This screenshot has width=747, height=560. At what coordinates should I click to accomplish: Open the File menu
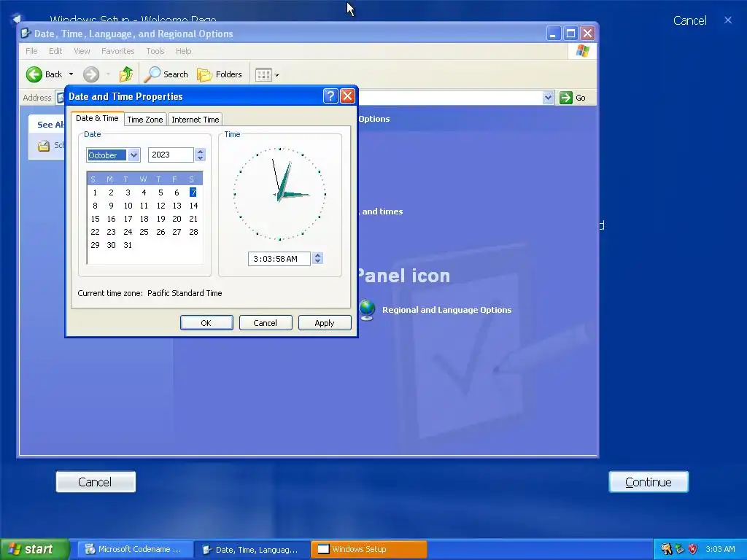[x=31, y=51]
